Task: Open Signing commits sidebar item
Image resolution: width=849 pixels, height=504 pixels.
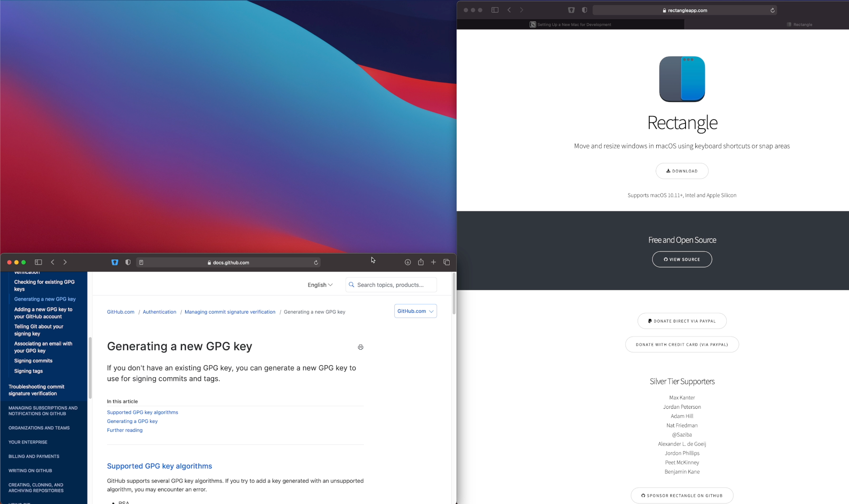Action: 33,361
